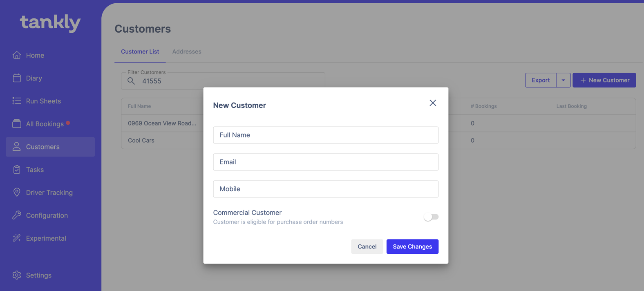Screen dimensions: 644x291
Task: Click the All Bookings stack icon
Action: [17, 124]
